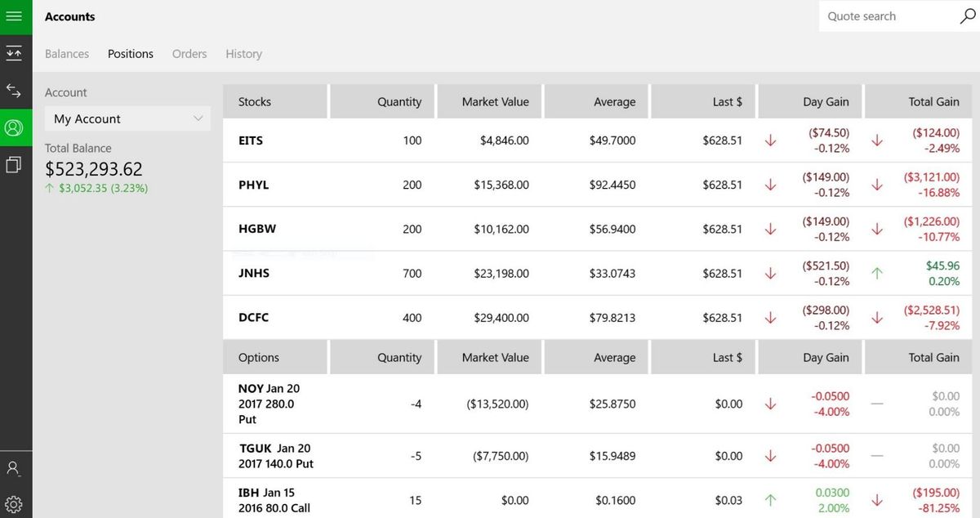This screenshot has height=518, width=980.
Task: Click the dash indicator on NOY Total Gain
Action: pos(876,404)
